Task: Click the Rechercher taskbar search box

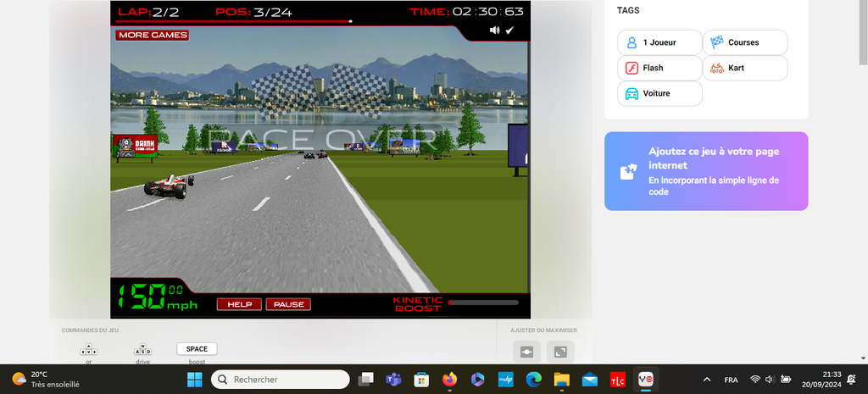Action: coord(279,380)
